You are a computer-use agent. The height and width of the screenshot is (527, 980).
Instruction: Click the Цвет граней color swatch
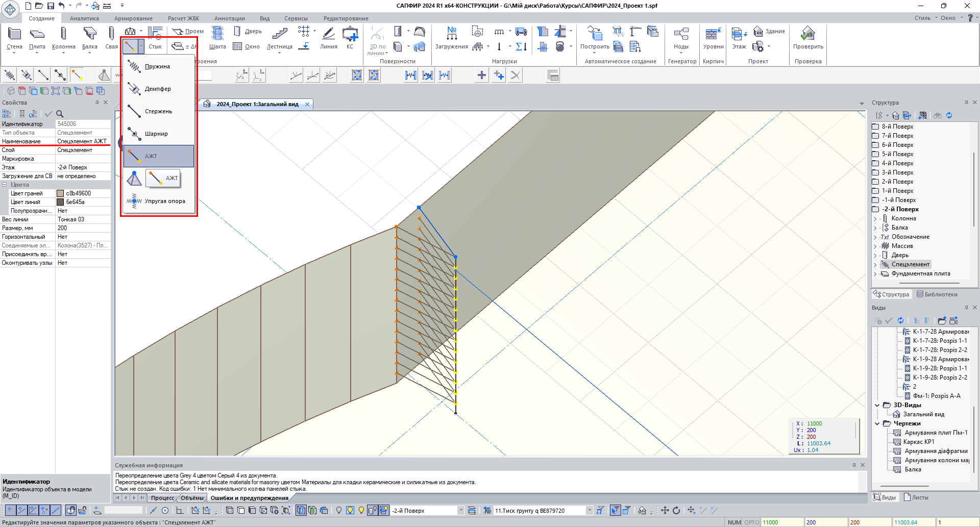[x=60, y=193]
